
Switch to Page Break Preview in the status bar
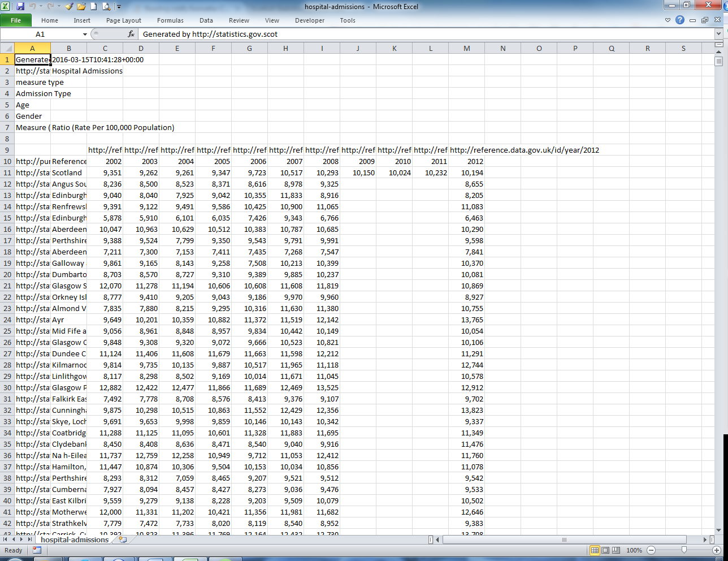pos(616,550)
